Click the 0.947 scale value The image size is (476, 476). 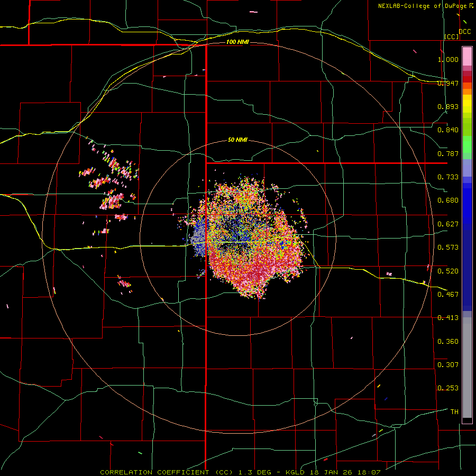pyautogui.click(x=448, y=83)
